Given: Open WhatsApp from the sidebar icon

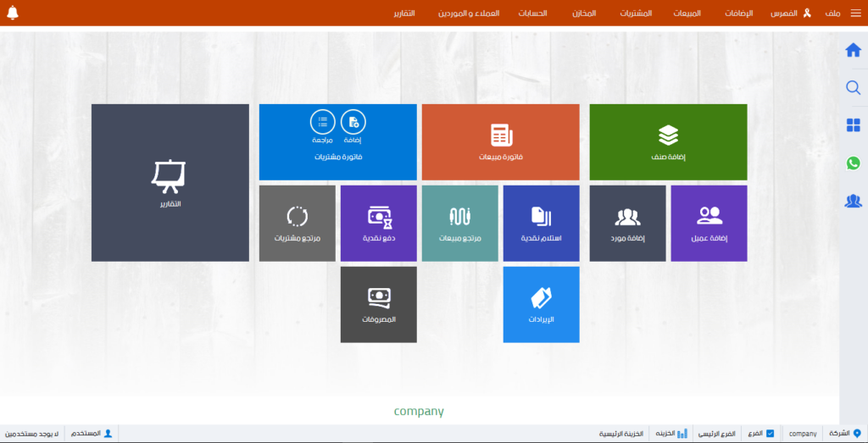Looking at the screenshot, I should [854, 163].
